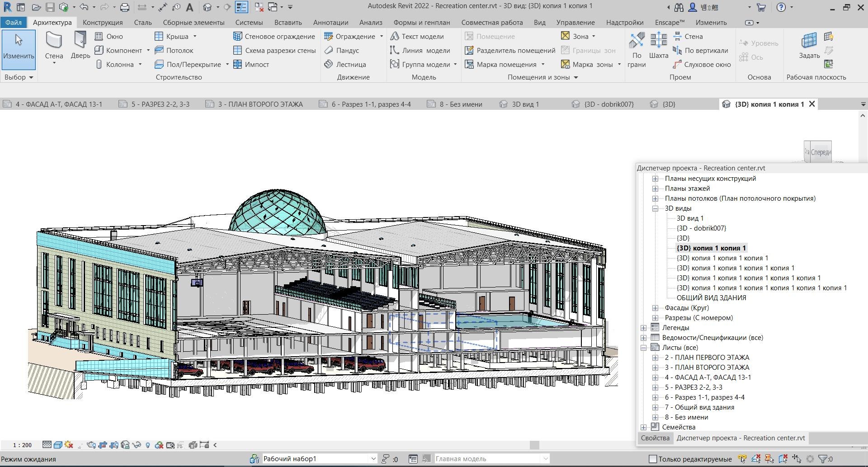Select the Model Text (Текст модели) tool
This screenshot has width=868, height=467.
coord(417,36)
